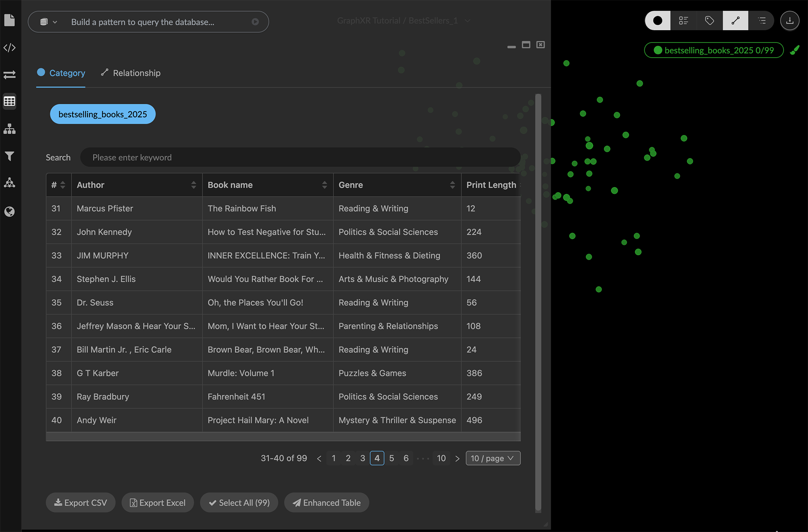The image size is (808, 532).
Task: Click the green paintbrush style icon
Action: 795,50
